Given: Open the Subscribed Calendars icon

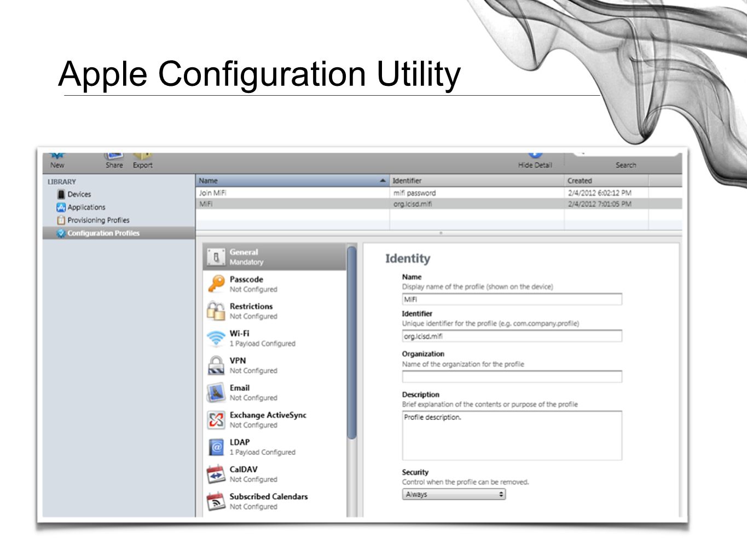Looking at the screenshot, I should point(216,501).
